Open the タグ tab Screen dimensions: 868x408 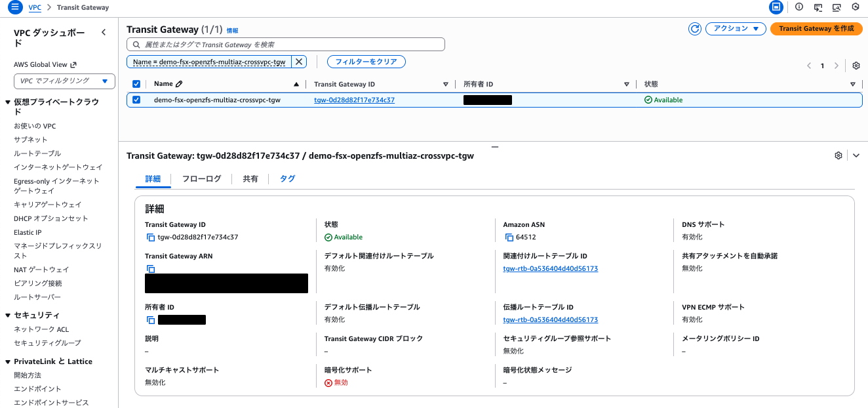click(287, 178)
